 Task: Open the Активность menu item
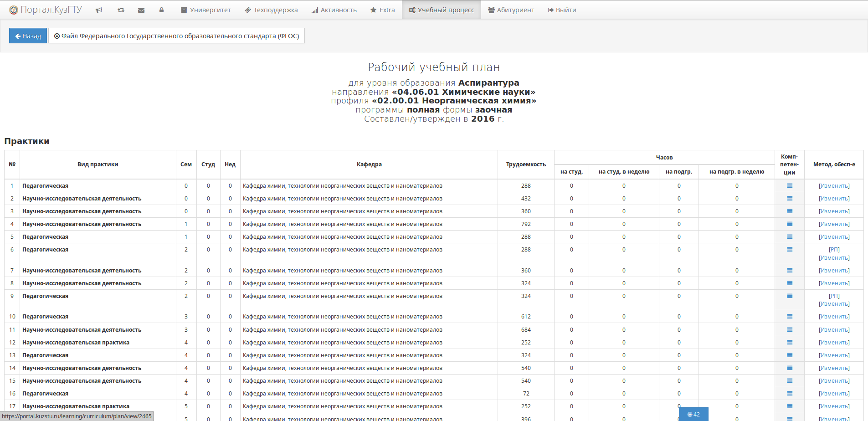coord(334,10)
